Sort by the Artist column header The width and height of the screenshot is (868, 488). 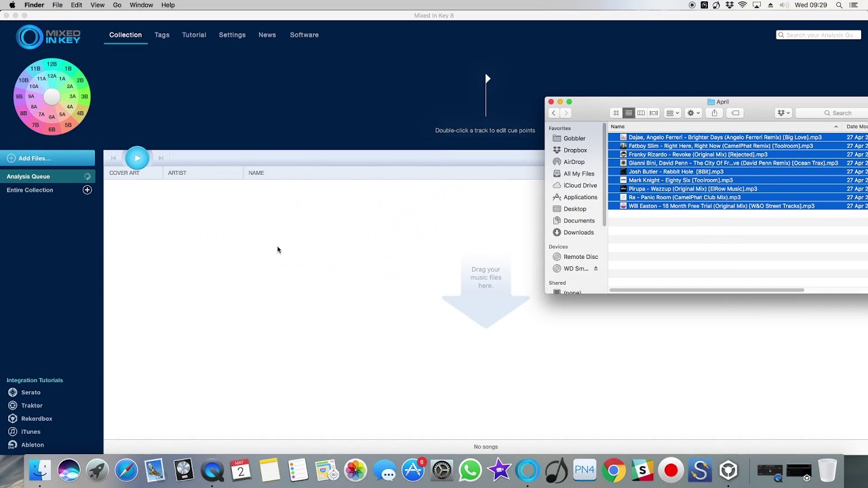pos(203,173)
